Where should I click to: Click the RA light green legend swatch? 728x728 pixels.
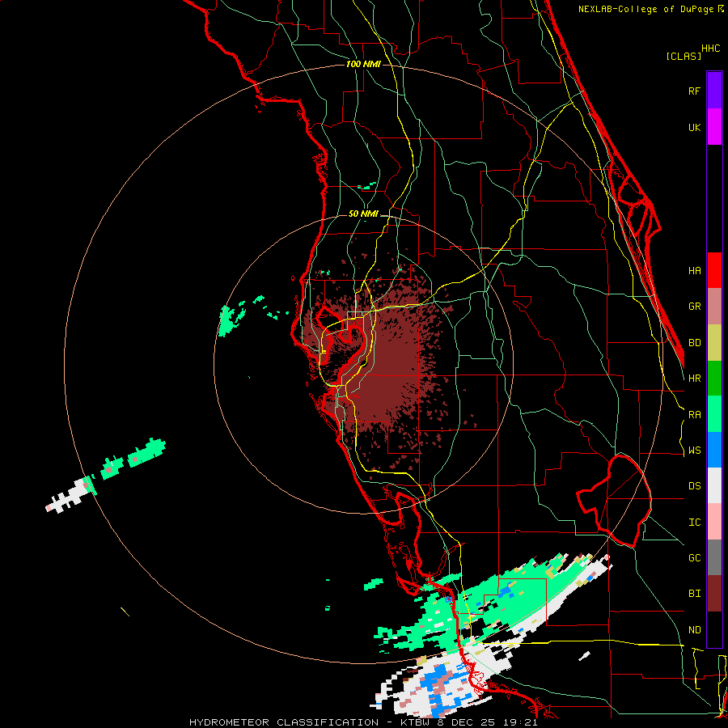[714, 414]
